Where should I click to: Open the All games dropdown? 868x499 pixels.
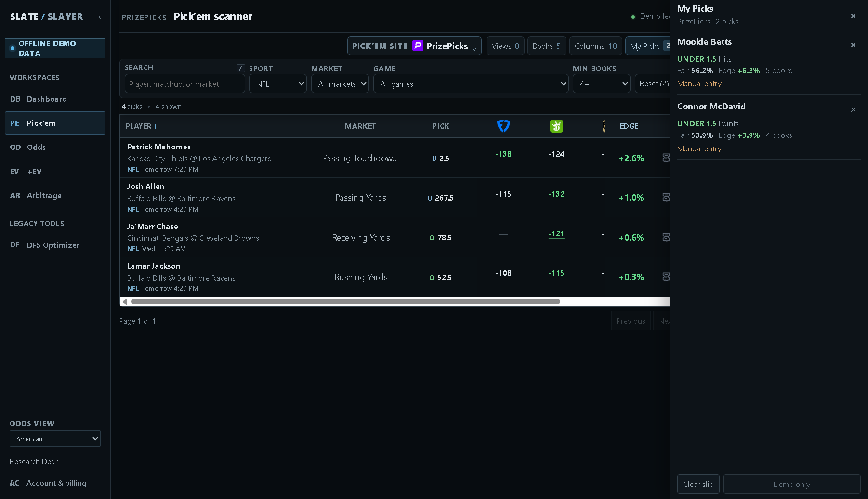(471, 83)
